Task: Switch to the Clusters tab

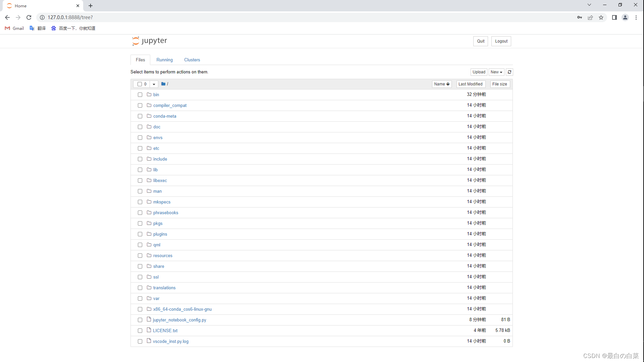Action: (192, 60)
